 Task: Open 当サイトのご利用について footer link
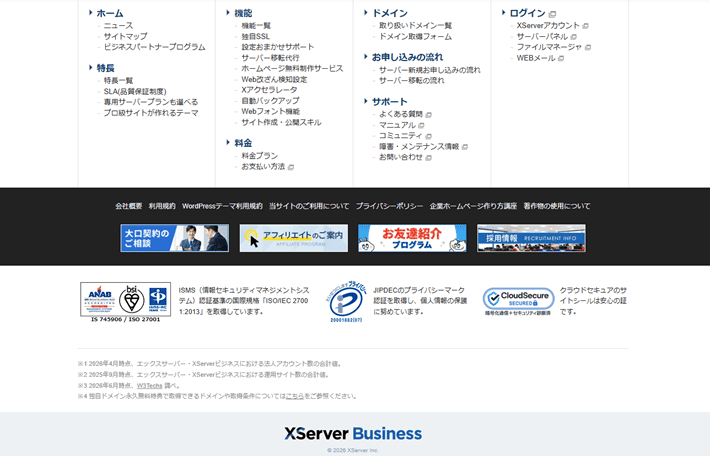[x=309, y=206]
